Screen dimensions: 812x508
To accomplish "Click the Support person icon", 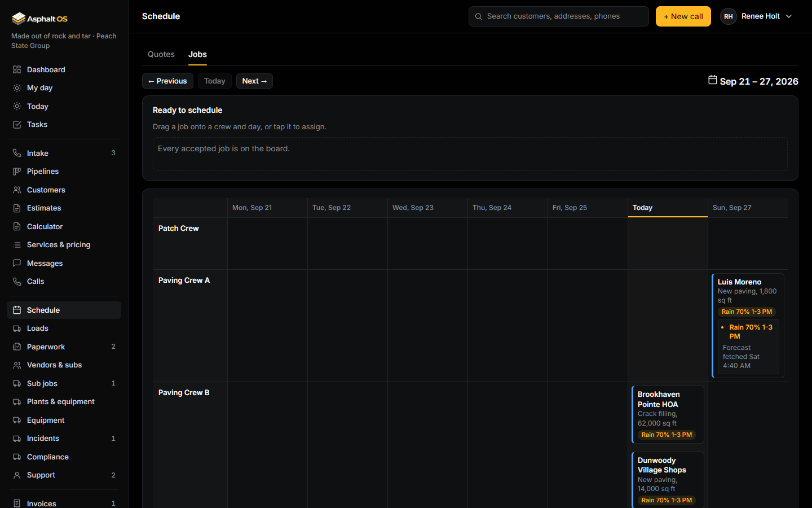I will (17, 475).
